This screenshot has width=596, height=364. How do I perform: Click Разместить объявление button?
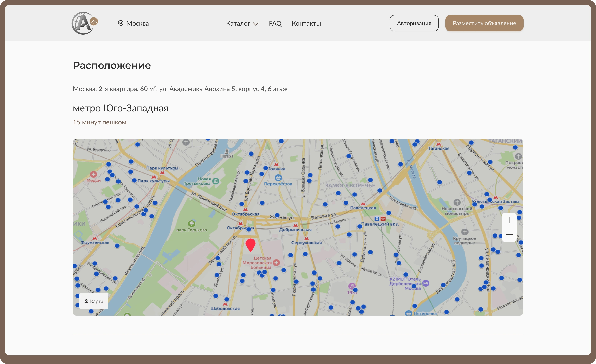tap(484, 23)
